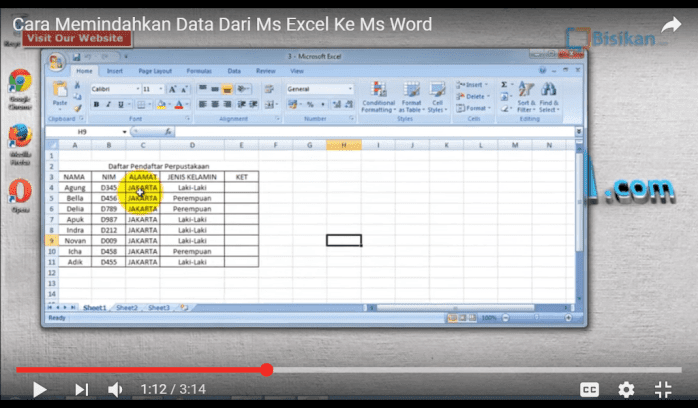The height and width of the screenshot is (408, 698).
Task: Click the Format Painter brush icon
Action: [x=77, y=107]
